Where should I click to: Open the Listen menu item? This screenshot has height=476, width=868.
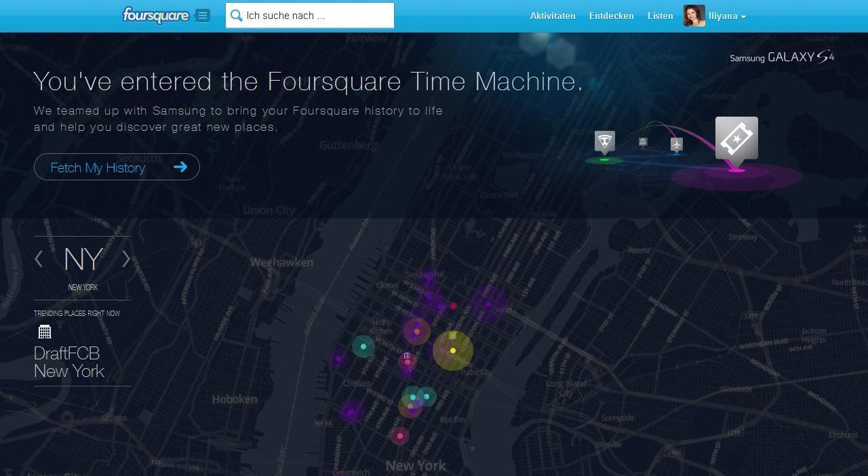click(660, 16)
